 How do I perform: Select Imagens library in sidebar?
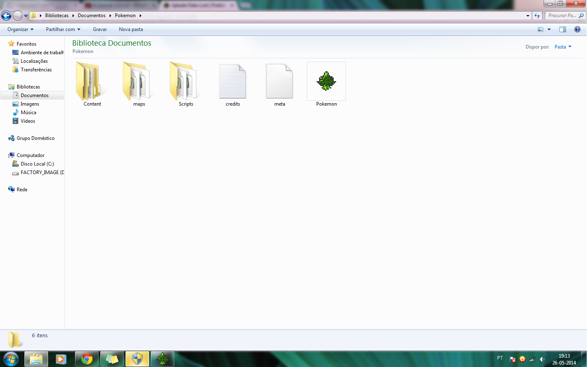[x=30, y=104]
